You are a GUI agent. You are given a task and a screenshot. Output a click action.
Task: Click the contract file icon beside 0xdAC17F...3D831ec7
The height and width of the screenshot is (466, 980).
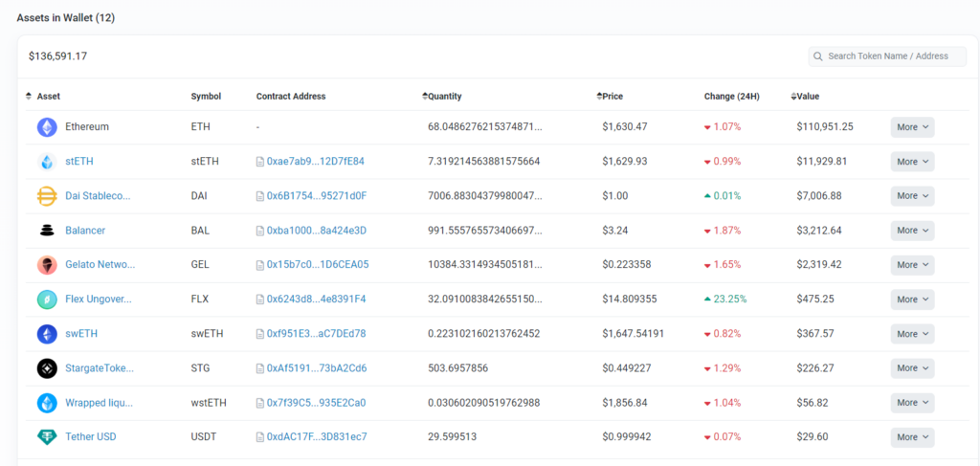pos(260,437)
